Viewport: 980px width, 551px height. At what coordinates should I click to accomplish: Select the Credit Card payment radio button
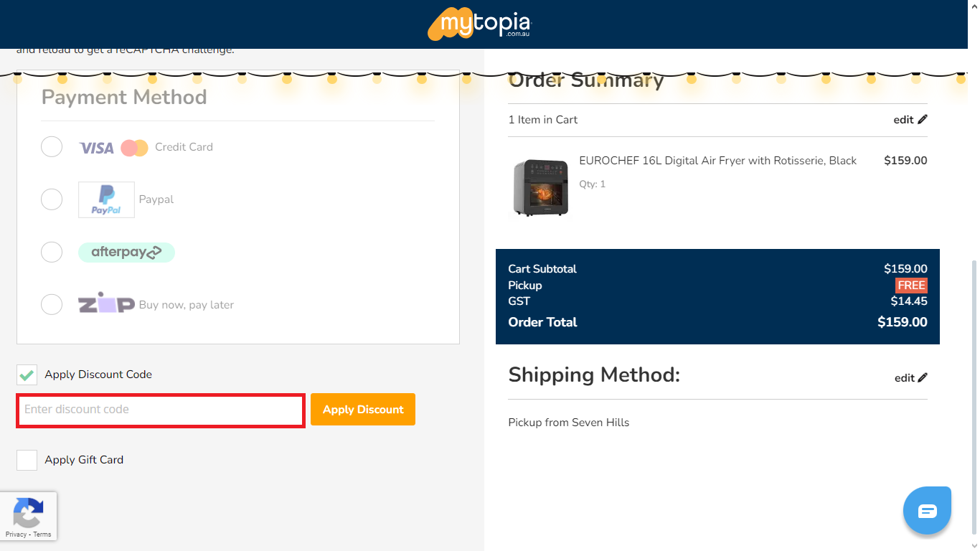(x=52, y=146)
